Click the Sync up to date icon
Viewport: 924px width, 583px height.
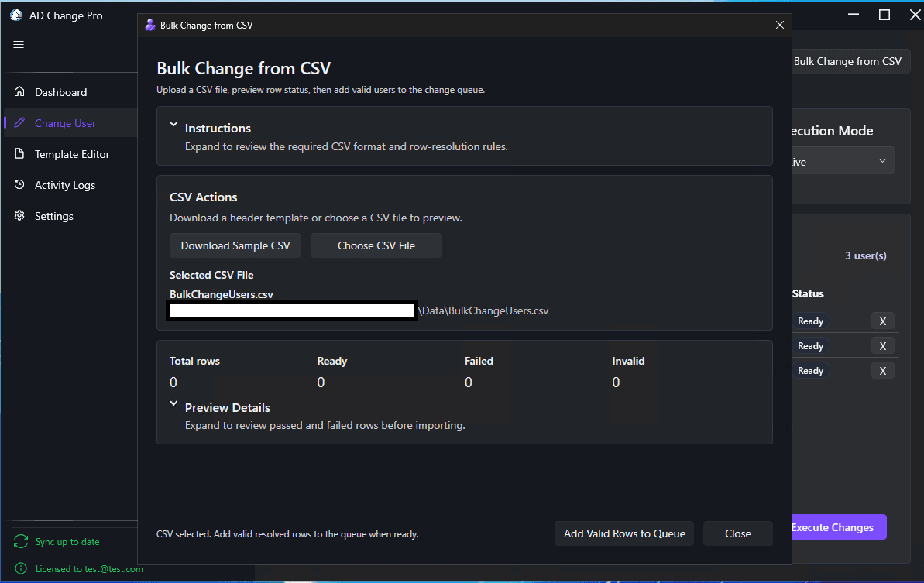click(21, 541)
